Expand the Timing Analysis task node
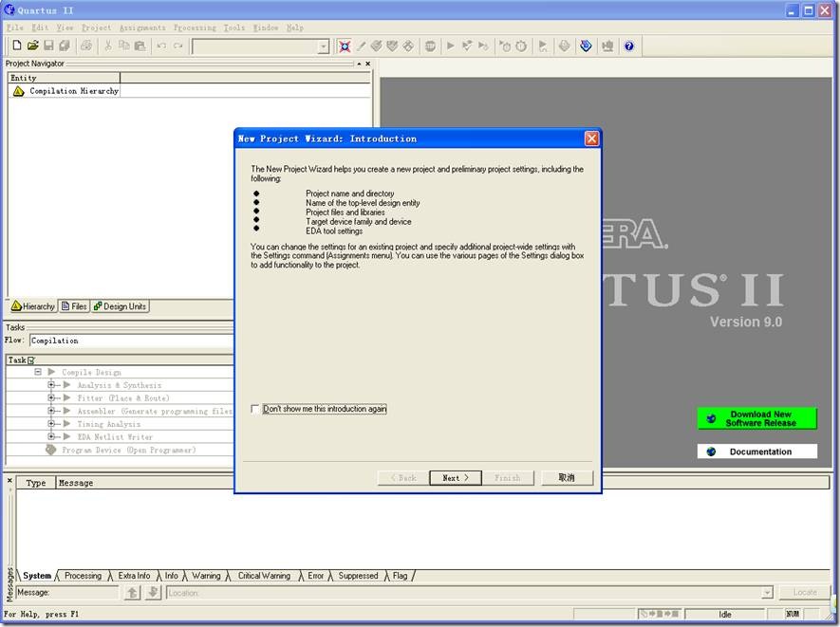Viewport: 840px width, 627px height. pyautogui.click(x=52, y=424)
